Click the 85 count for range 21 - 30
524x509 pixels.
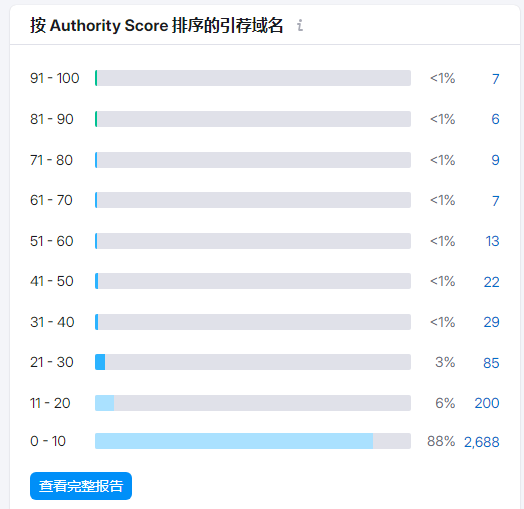click(x=491, y=363)
